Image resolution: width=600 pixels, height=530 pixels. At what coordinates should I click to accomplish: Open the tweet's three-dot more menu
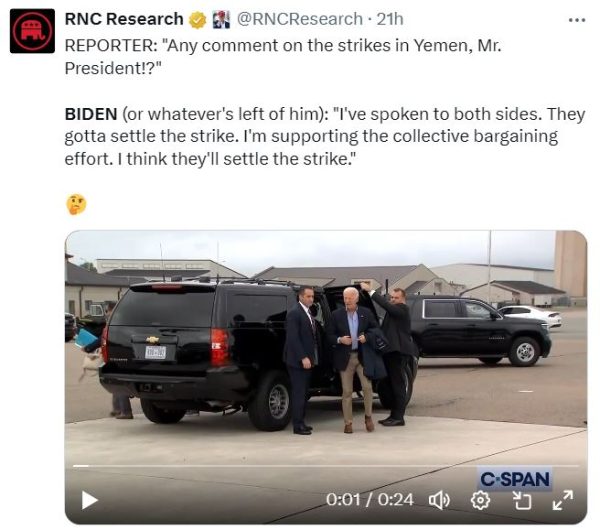pos(577,19)
